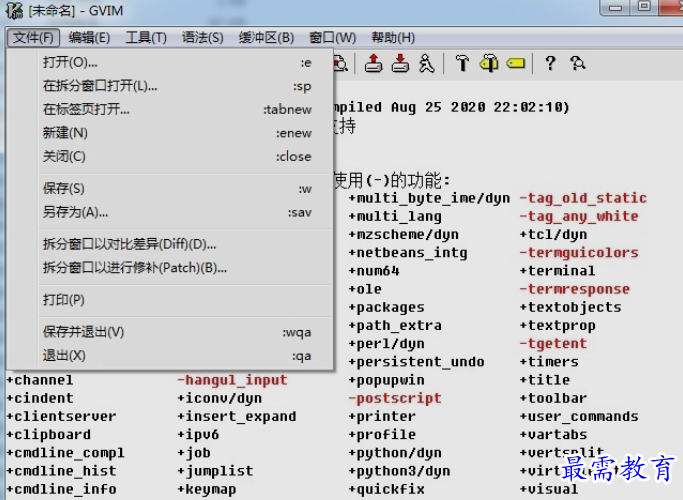The image size is (683, 500).
Task: Click the Save Session toolbar icon
Action: point(400,64)
